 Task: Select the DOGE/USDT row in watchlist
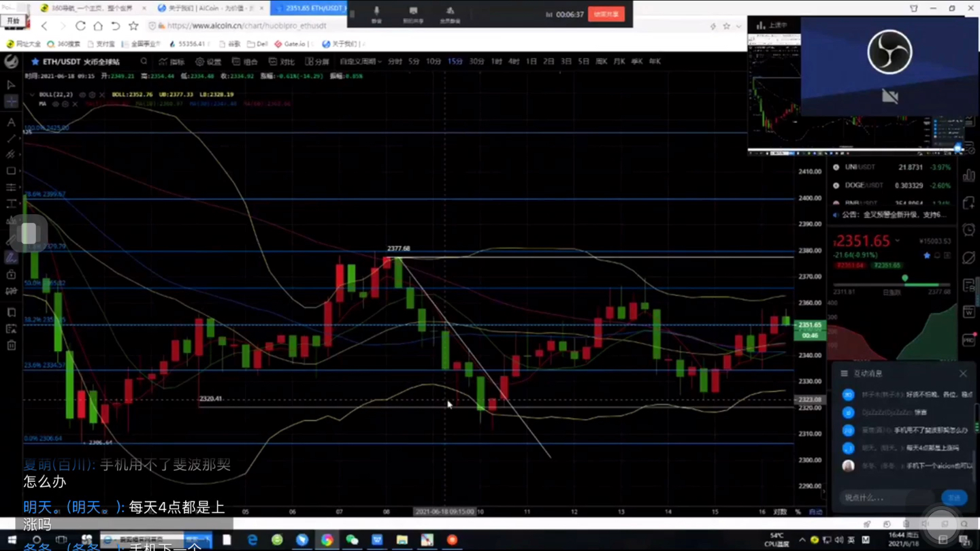point(892,186)
